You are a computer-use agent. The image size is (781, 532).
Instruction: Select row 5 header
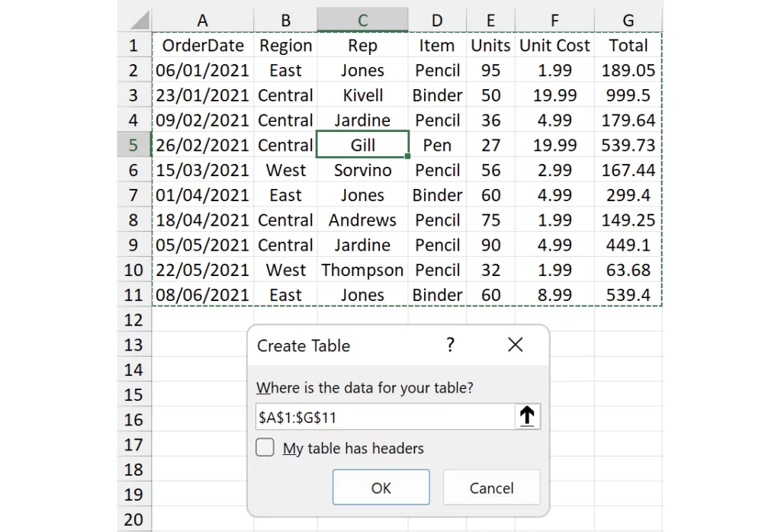133,145
